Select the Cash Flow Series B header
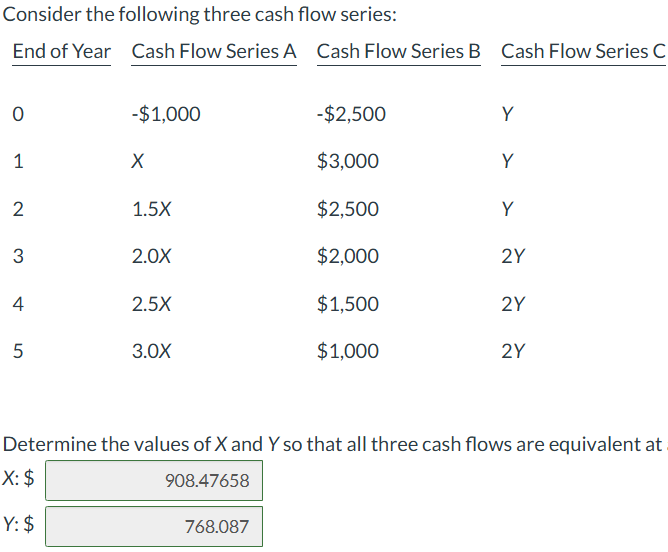668x552 pixels. [x=399, y=52]
